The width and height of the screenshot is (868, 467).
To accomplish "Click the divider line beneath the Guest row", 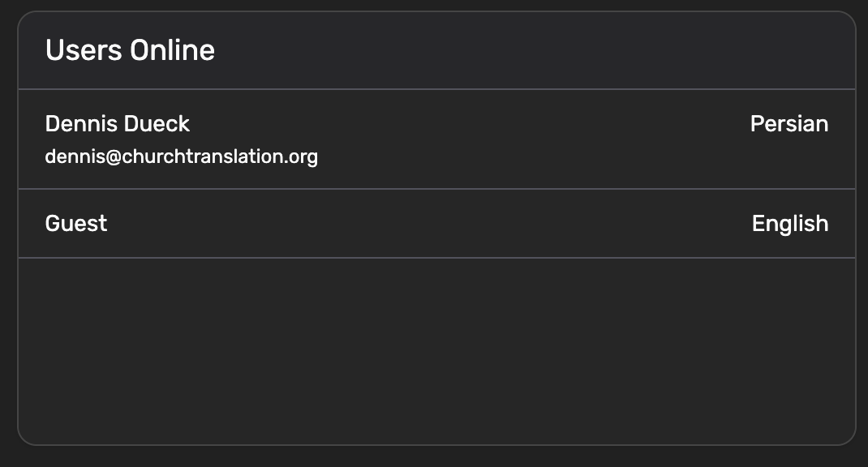I will (436, 258).
